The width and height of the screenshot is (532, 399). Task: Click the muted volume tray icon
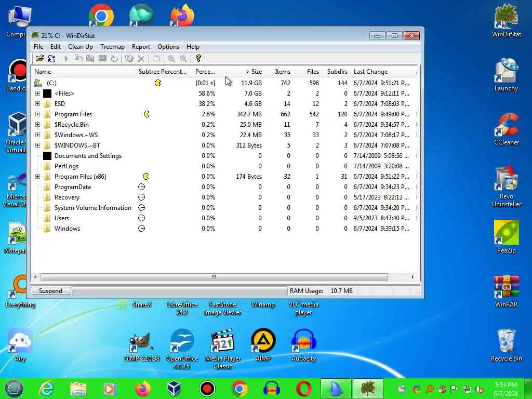pyautogui.click(x=480, y=389)
